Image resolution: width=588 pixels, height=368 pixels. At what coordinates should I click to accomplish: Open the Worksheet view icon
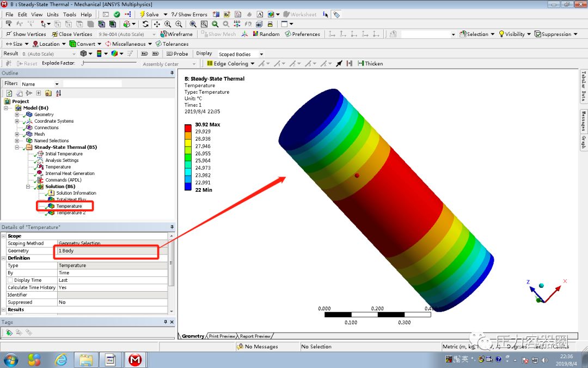301,14
